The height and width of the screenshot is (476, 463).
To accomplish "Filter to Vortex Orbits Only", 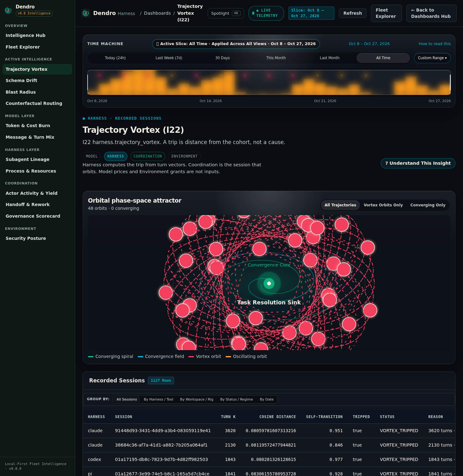I will pos(383,205).
